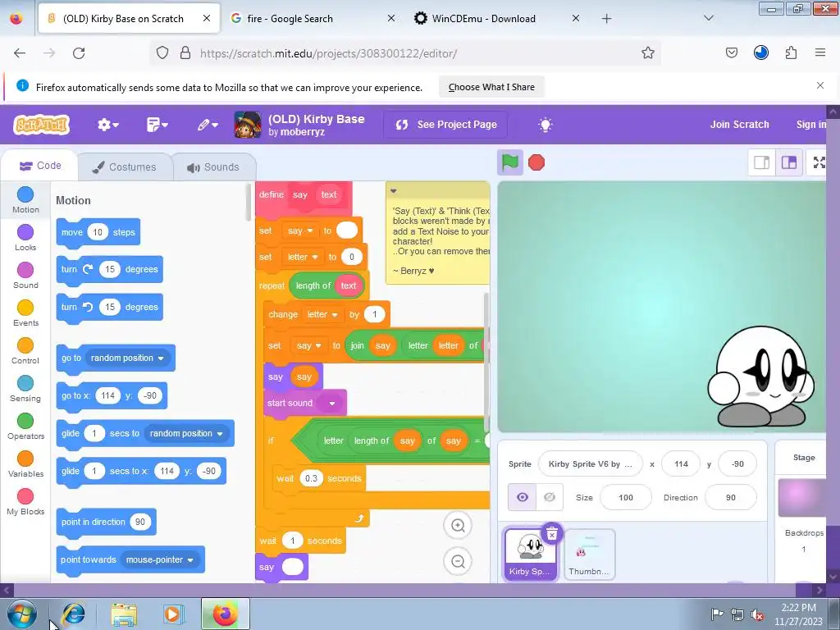Screen dimensions: 840x630
Task: Select the Thumbnail sprite
Action: [x=589, y=555]
